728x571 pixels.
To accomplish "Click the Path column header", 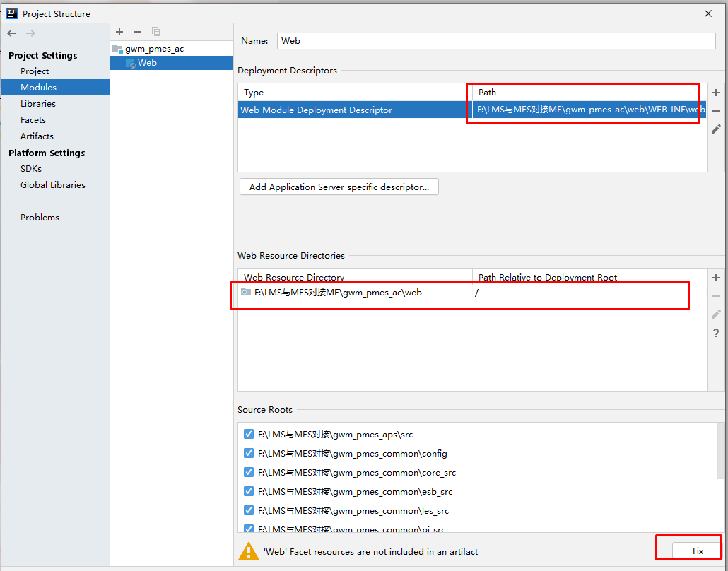I will (x=589, y=93).
